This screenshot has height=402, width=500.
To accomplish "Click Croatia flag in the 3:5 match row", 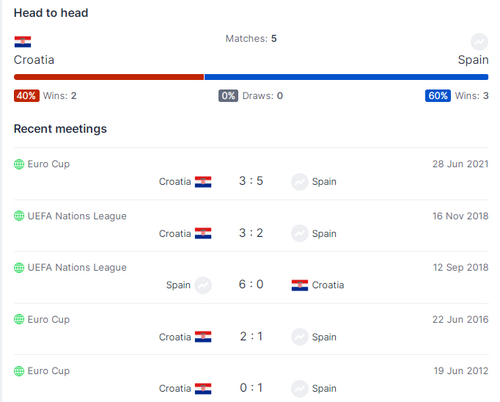I will 203,182.
